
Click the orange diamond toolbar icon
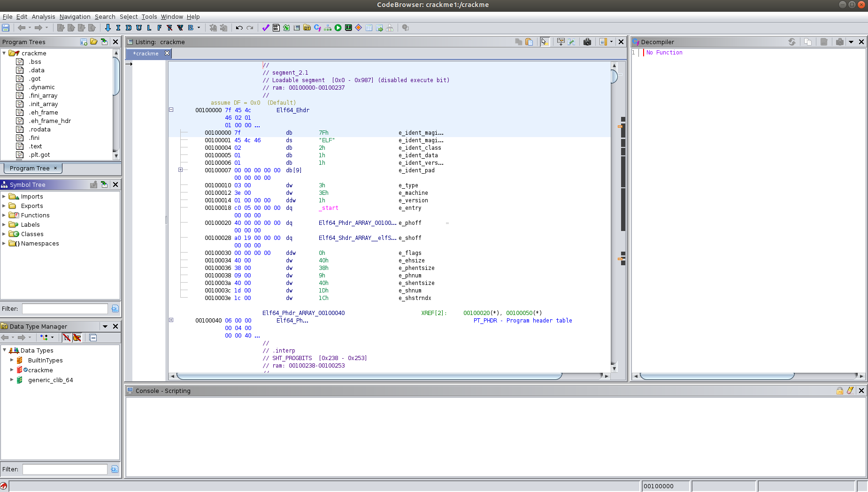pyautogui.click(x=359, y=28)
